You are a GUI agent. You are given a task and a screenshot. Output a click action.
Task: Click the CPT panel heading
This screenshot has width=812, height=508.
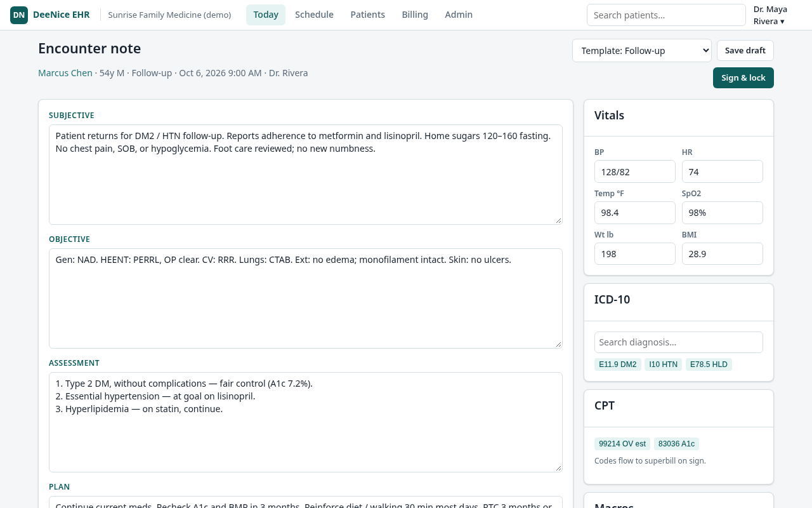click(605, 406)
